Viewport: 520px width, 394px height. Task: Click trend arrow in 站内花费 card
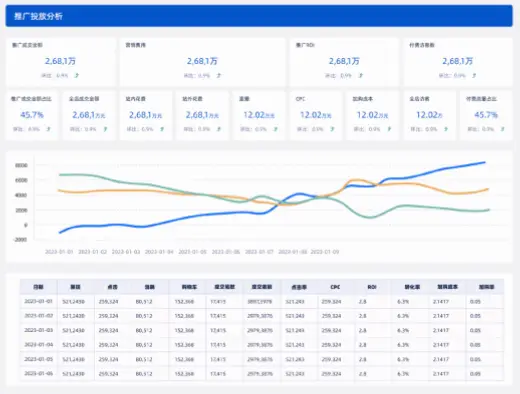[x=162, y=129]
